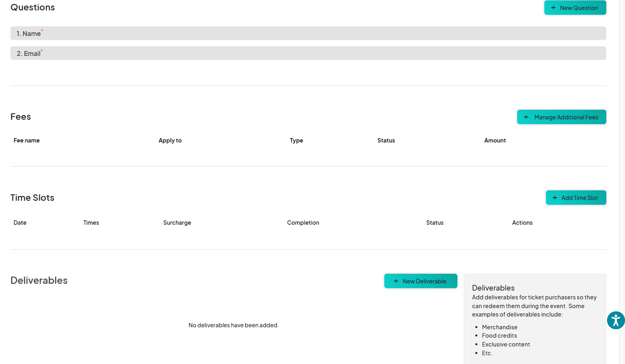Click the Status column header in Time Slots
This screenshot has width=625, height=364.
coord(435,223)
